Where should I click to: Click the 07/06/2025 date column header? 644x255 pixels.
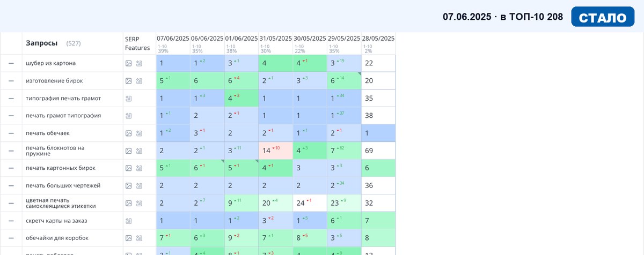point(173,39)
